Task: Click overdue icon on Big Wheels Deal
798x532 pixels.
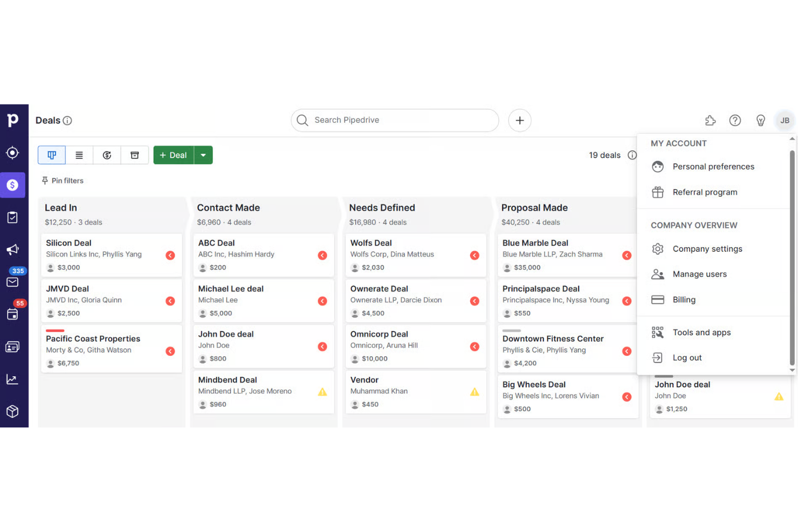Action: (627, 397)
